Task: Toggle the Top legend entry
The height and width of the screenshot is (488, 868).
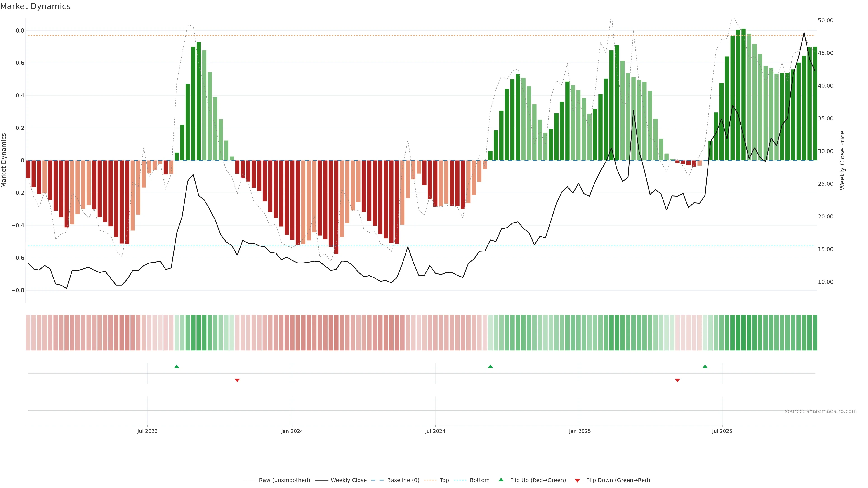Action: [444, 480]
